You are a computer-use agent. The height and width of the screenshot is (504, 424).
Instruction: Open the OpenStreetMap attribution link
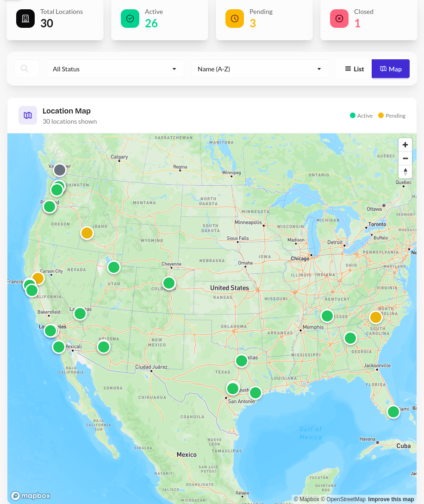(343, 499)
